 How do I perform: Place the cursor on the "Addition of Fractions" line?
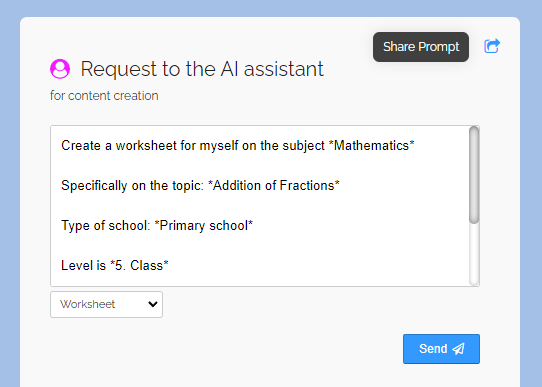click(200, 186)
